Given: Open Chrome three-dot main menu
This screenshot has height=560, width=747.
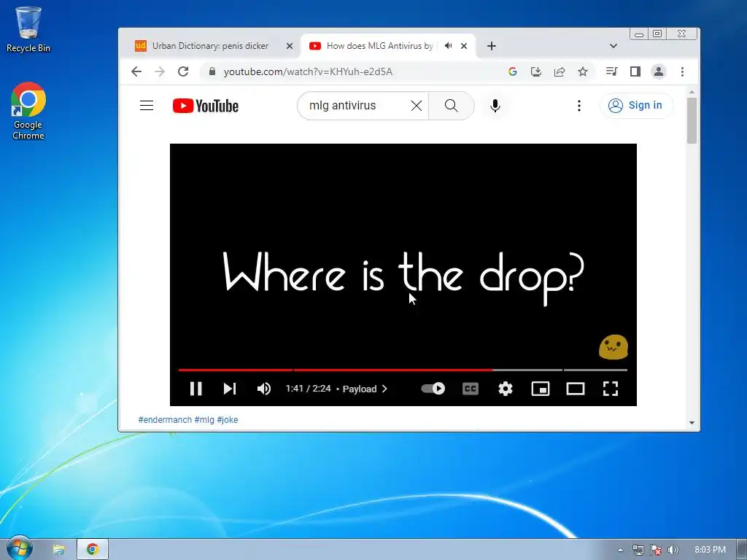Looking at the screenshot, I should [682, 71].
